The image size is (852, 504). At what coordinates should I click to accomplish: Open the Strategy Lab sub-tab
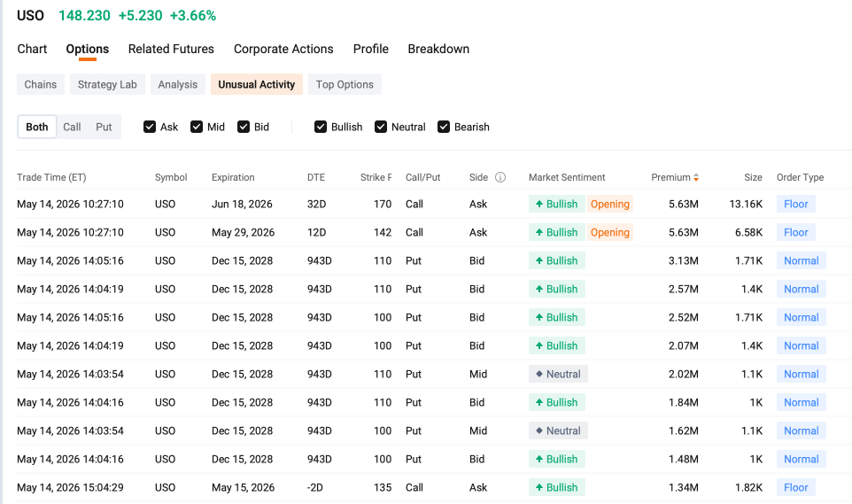point(107,84)
